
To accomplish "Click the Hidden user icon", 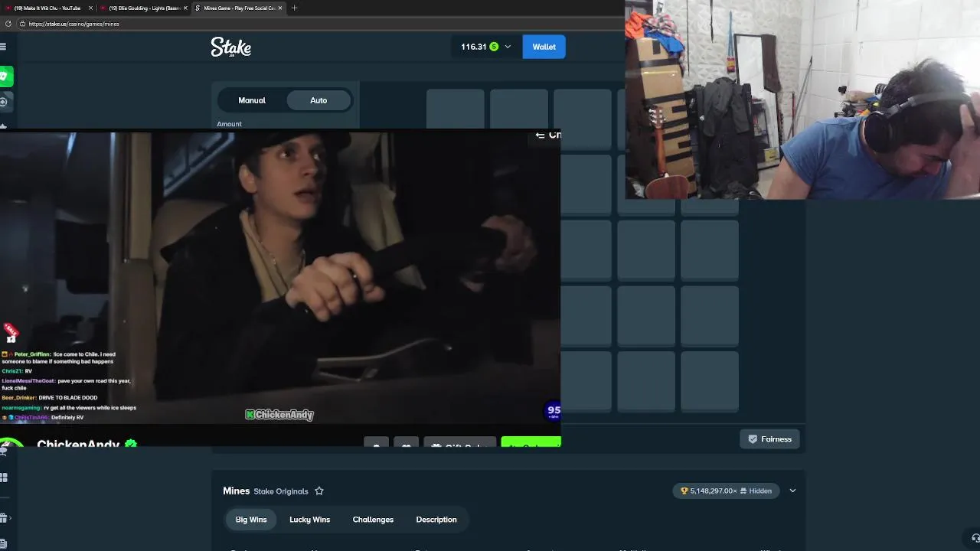I will [743, 491].
